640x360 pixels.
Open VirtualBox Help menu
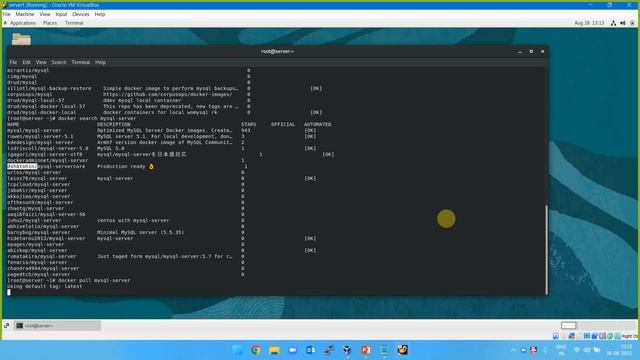pos(100,14)
